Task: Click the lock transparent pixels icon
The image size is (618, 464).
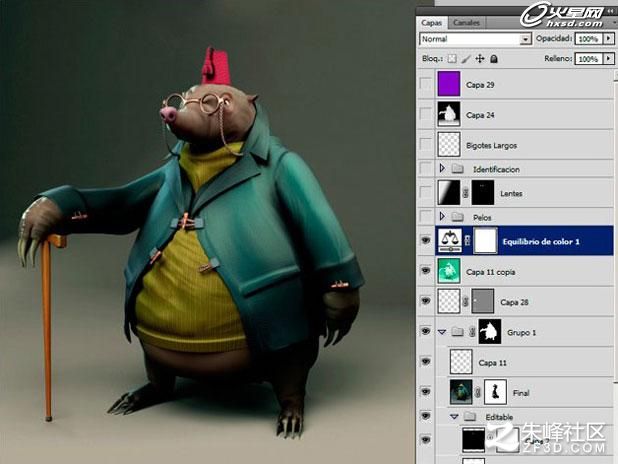Action: coord(452,59)
